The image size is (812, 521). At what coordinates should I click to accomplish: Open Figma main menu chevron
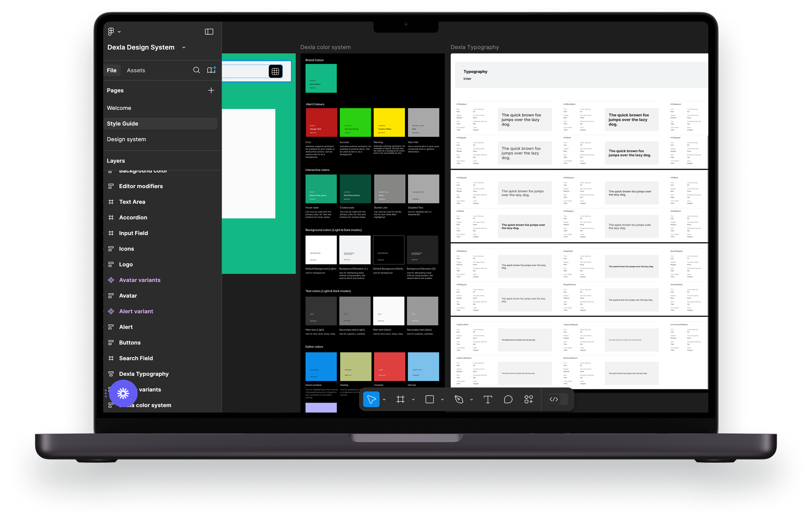click(x=119, y=32)
